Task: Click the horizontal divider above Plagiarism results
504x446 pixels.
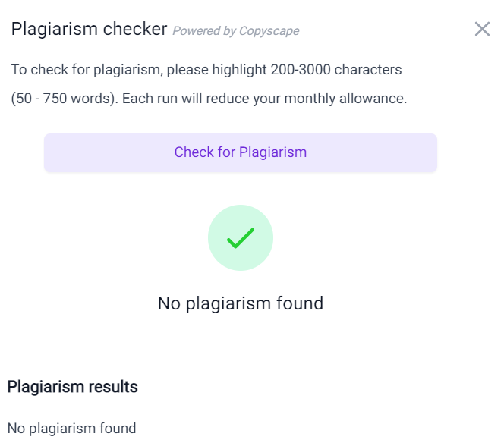Action: coord(252,341)
